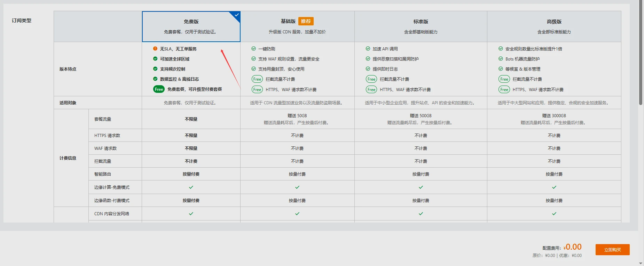Click the scroll-down arrow at the bottom right
The image size is (644, 266).
641,263
